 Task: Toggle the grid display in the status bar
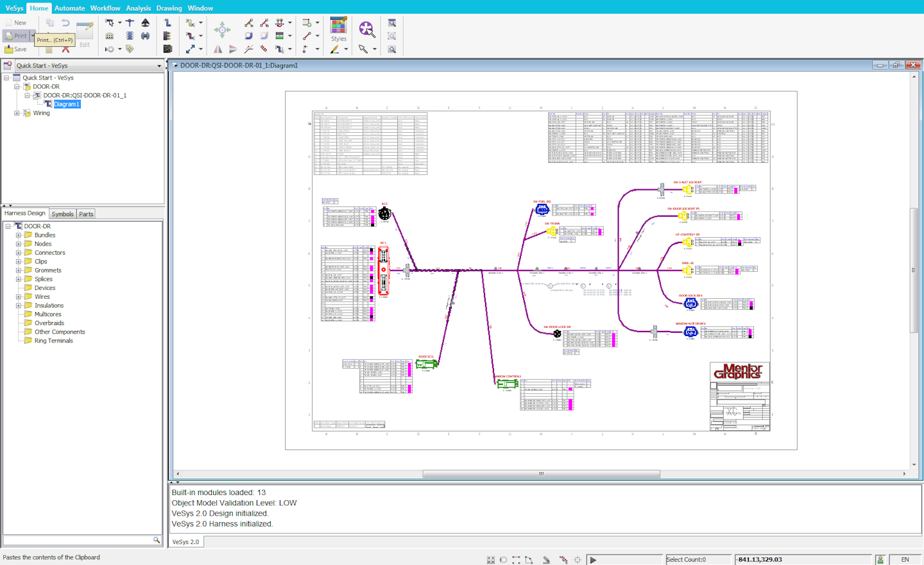(491, 559)
